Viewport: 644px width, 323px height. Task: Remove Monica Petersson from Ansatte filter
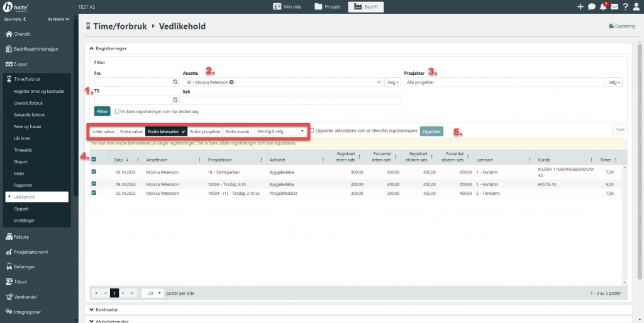pos(231,82)
